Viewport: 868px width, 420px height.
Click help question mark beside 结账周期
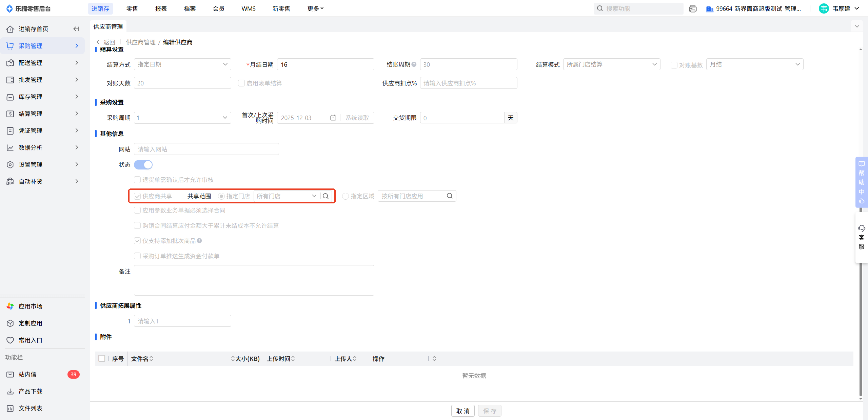(414, 64)
